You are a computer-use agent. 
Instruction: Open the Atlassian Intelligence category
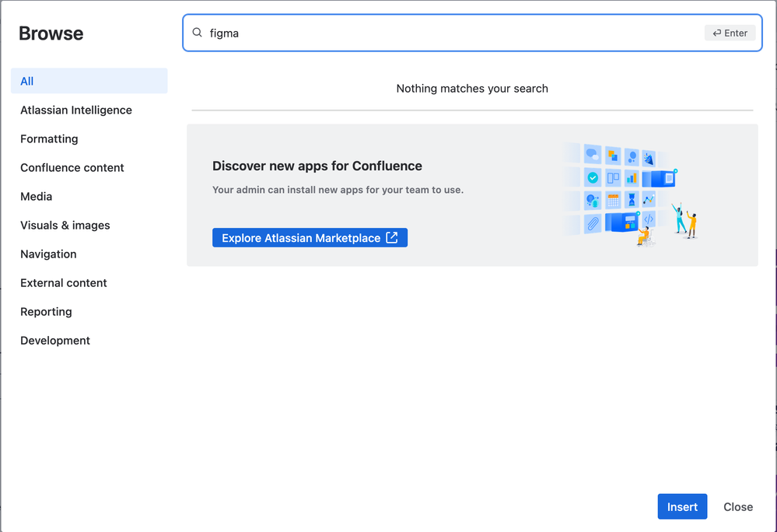[x=76, y=110]
